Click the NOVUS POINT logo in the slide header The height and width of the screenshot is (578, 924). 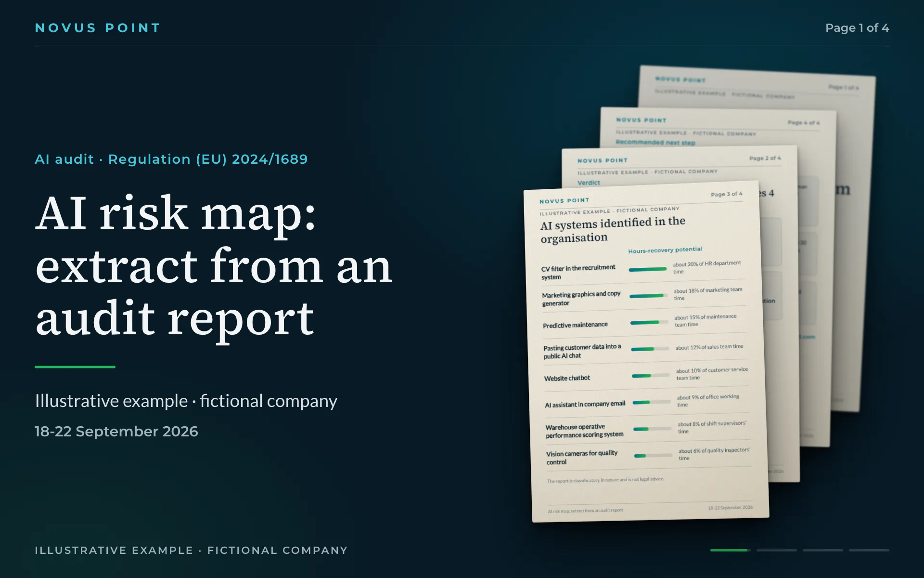pos(98,28)
